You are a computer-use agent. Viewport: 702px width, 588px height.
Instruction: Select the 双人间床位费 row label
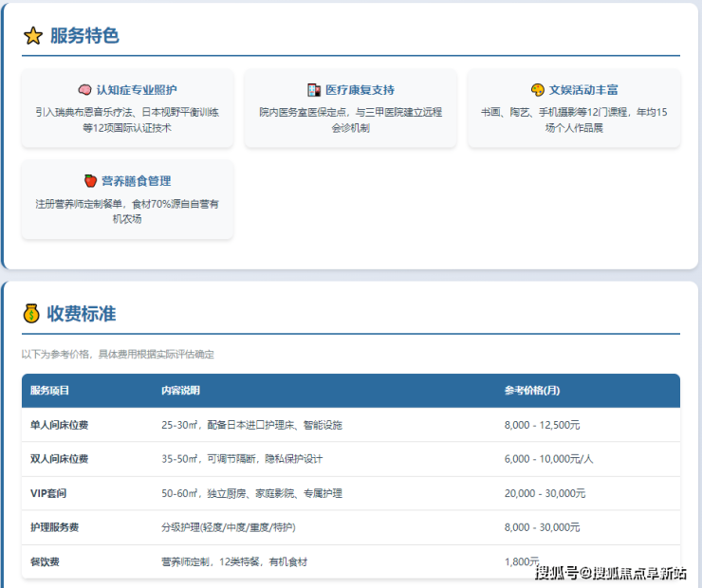(59, 459)
